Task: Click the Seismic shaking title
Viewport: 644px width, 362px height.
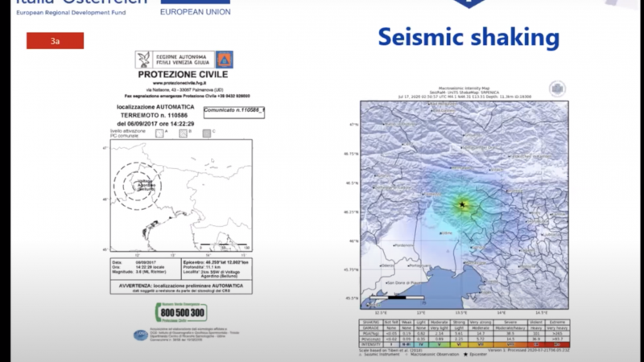Action: click(469, 37)
